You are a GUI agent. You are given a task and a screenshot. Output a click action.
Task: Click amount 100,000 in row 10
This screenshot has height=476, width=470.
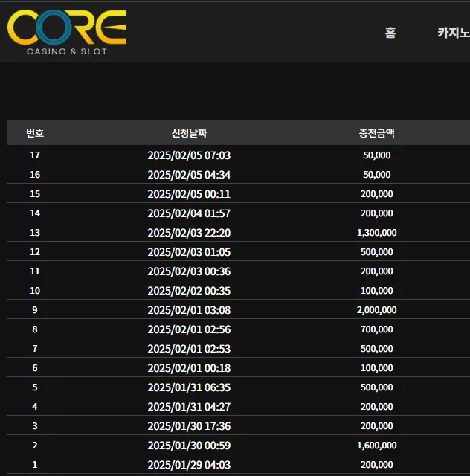point(377,291)
